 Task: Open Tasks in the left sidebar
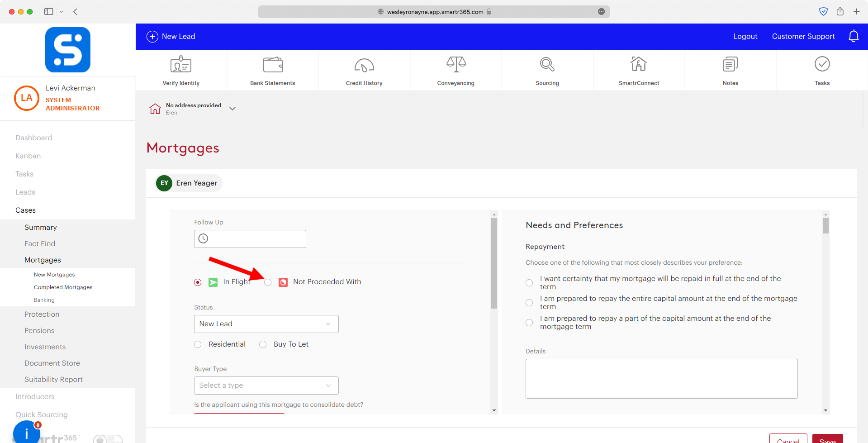[x=24, y=174]
